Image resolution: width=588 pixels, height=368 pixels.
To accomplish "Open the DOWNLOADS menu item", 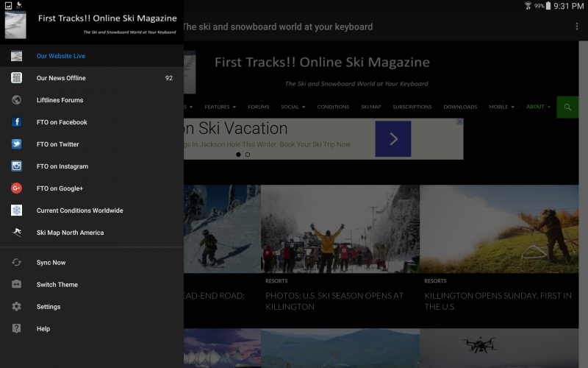I will [460, 107].
